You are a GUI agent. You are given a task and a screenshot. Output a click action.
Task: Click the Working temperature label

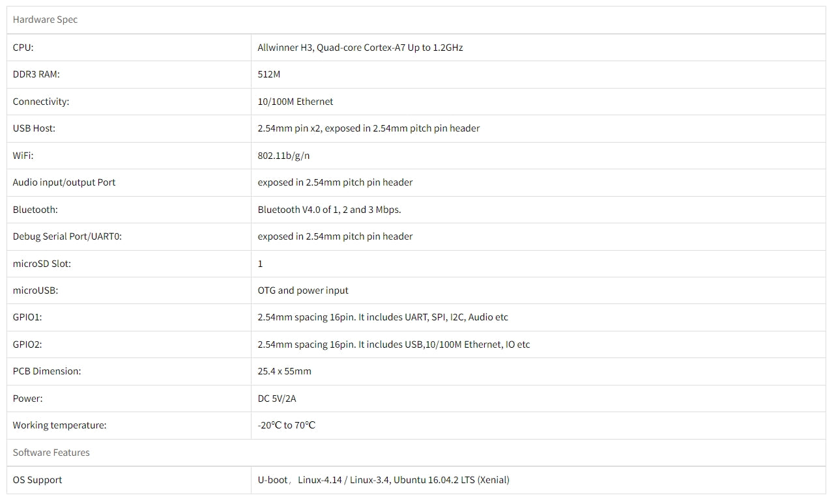pos(59,425)
